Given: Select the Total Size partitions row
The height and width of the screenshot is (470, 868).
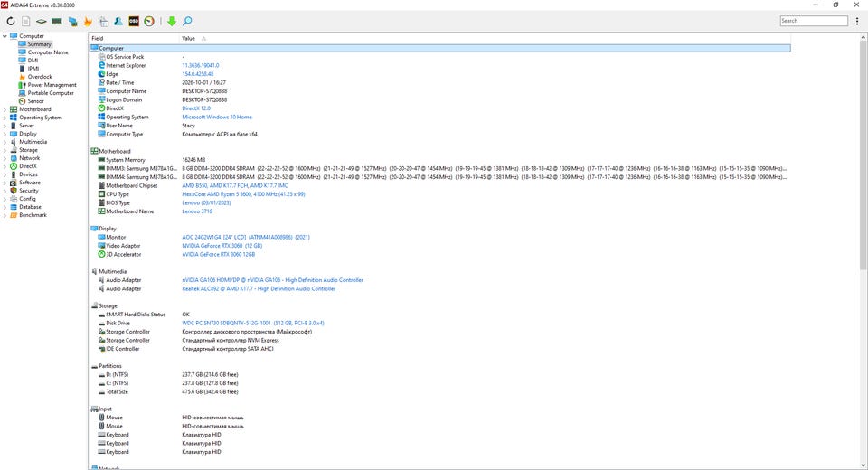Looking at the screenshot, I should 439,392.
